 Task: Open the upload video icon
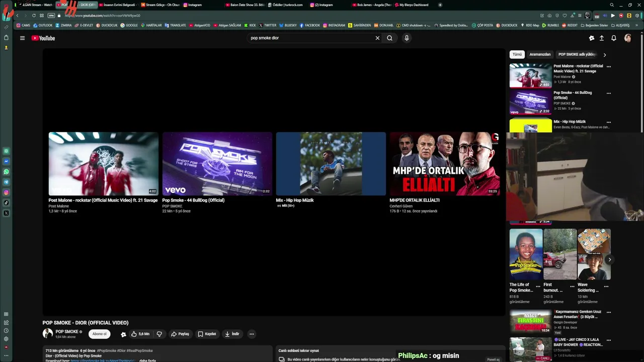pyautogui.click(x=602, y=38)
